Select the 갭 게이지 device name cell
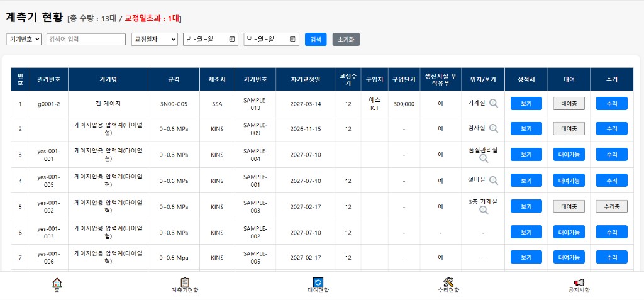644x300 pixels. (108, 104)
